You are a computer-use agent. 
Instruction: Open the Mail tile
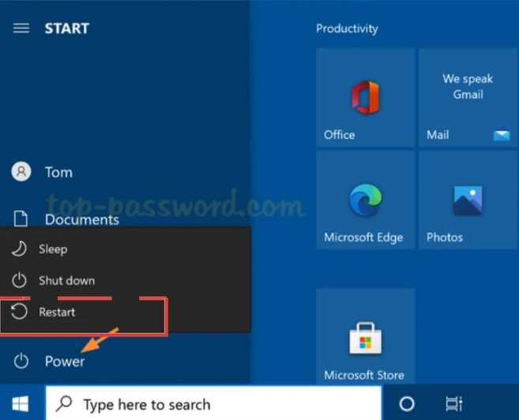[x=468, y=98]
